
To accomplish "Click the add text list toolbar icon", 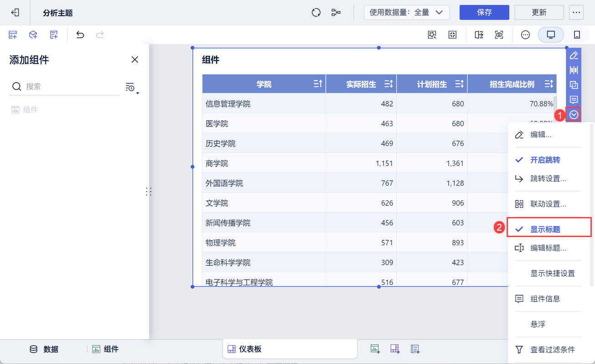I will pos(54,35).
